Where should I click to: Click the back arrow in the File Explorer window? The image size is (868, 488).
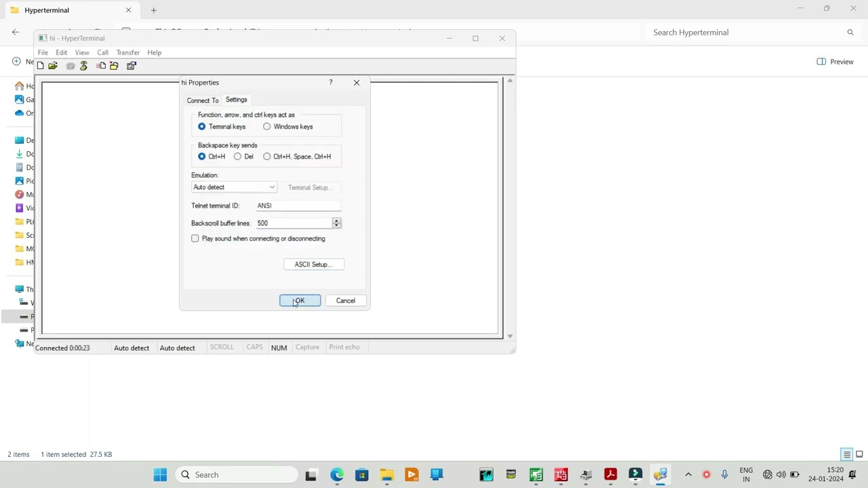(x=16, y=32)
